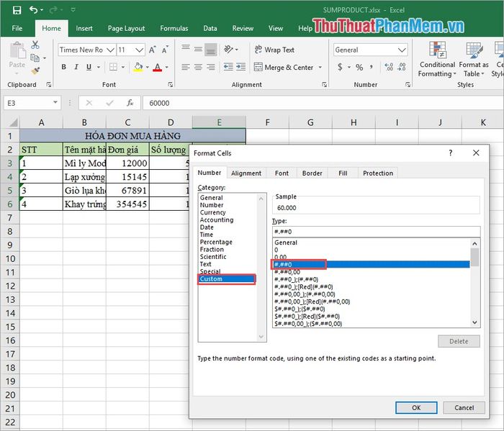Save the workbook with the floppy icon
This screenshot has height=431, width=504.
[17, 10]
